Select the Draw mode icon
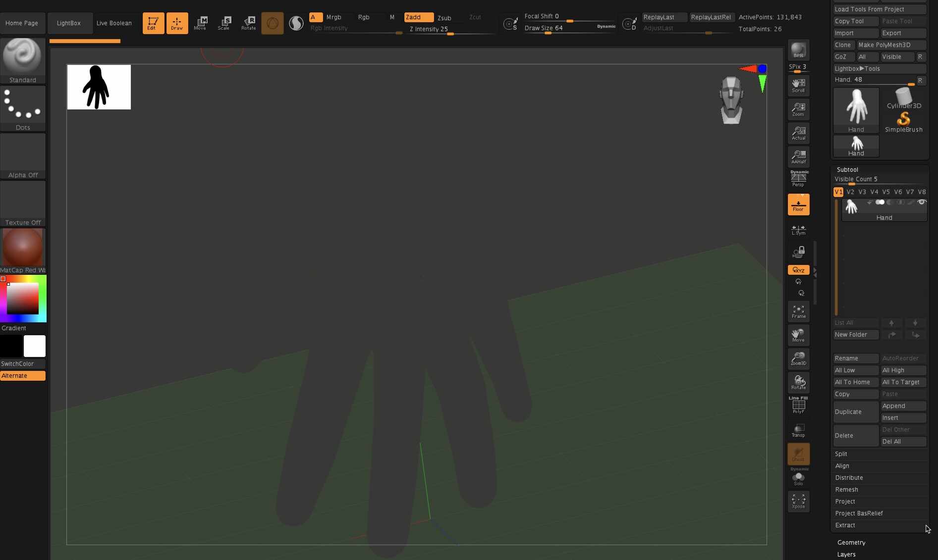The image size is (938, 560). coord(177,23)
